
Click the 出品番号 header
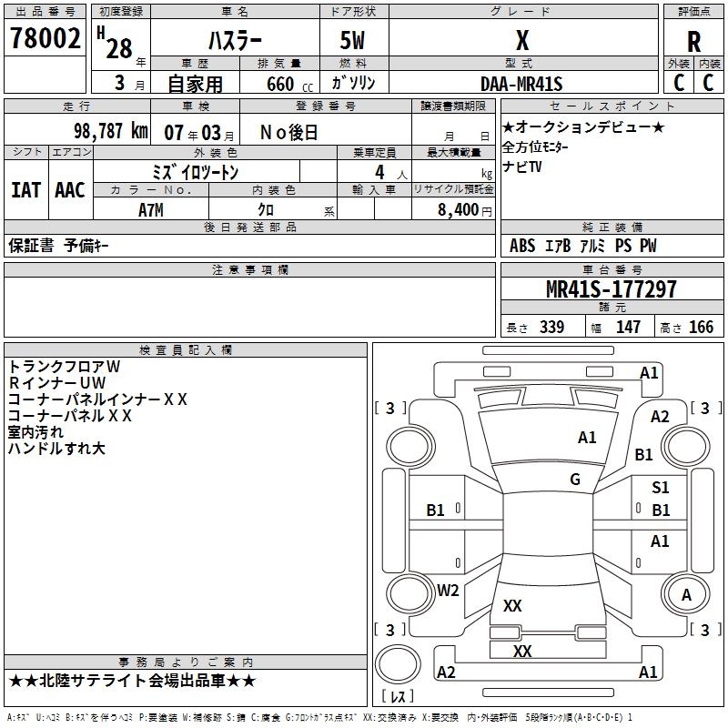(45, 12)
